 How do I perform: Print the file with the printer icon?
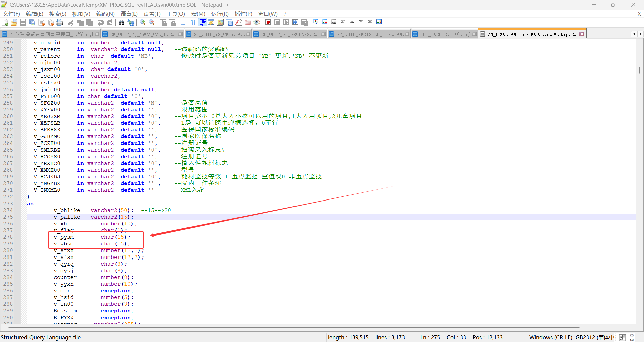click(x=59, y=22)
